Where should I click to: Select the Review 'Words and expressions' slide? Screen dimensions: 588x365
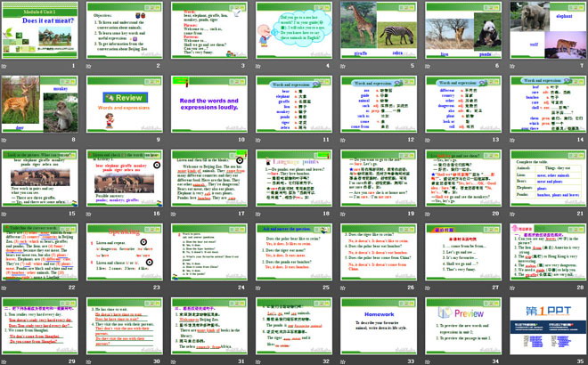point(124,104)
